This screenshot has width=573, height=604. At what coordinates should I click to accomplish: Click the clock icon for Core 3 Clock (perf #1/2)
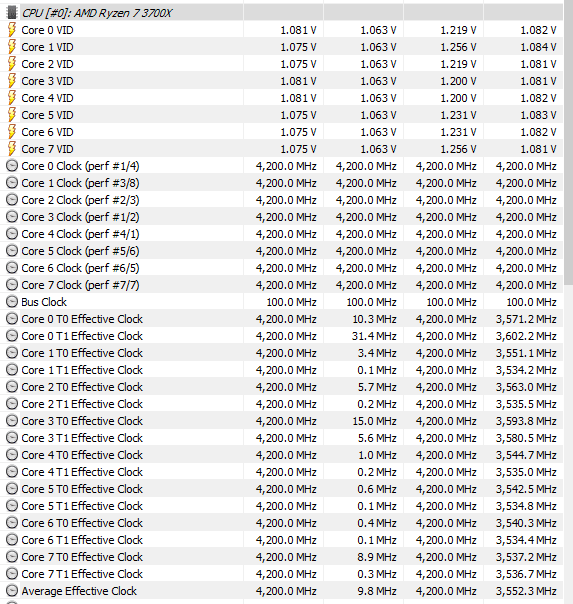12,216
